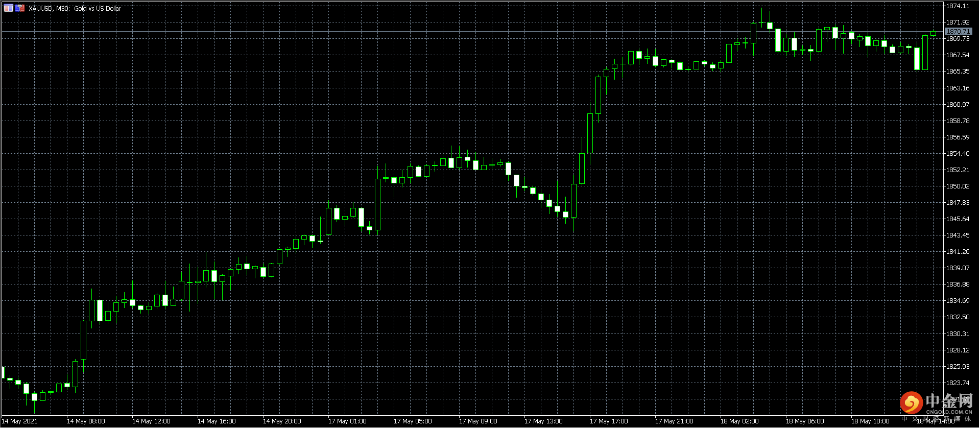Select the '18 May 02:00' time axis label
The image size is (980, 428).
739,421
